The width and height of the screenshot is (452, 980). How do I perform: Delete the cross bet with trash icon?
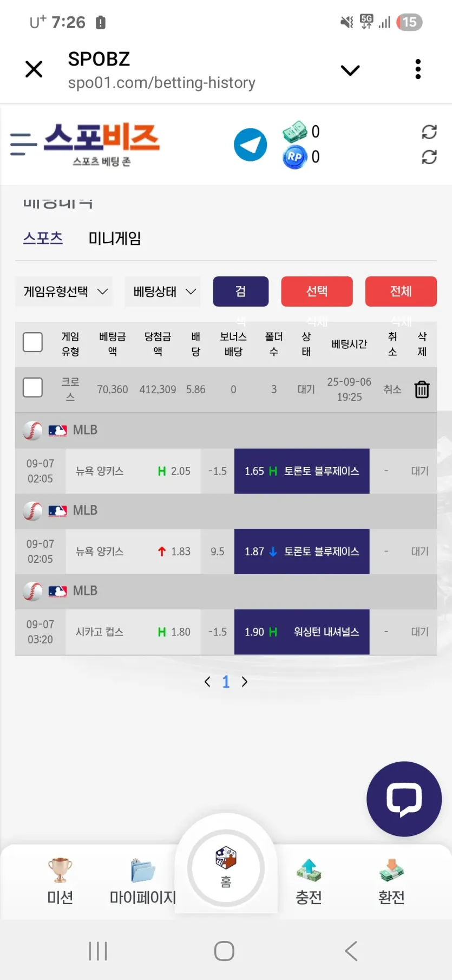(422, 390)
